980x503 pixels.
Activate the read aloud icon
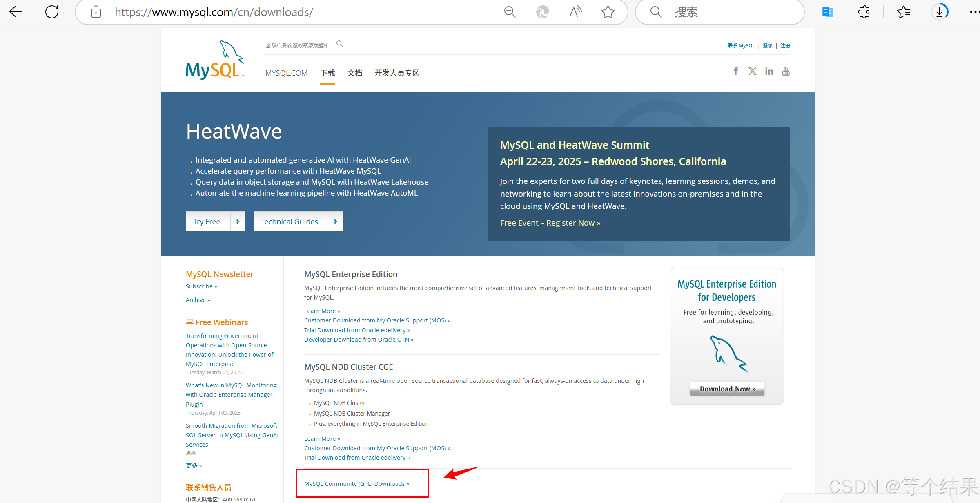(575, 12)
